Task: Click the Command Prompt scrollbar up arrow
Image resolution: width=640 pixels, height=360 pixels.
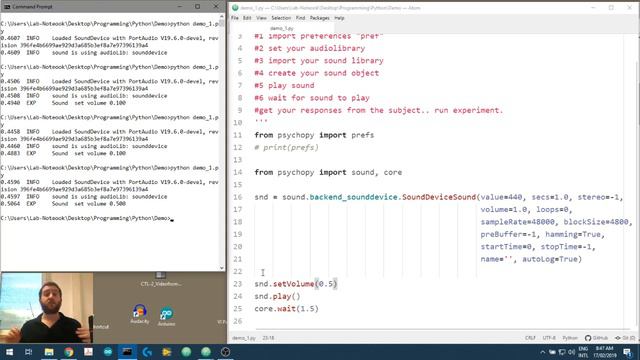Action: pyautogui.click(x=222, y=17)
